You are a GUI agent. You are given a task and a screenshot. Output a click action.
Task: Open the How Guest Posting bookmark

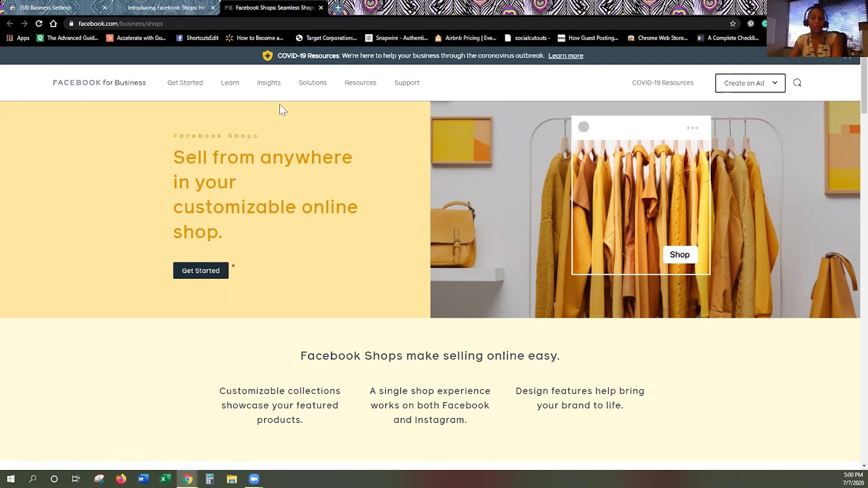coord(588,38)
